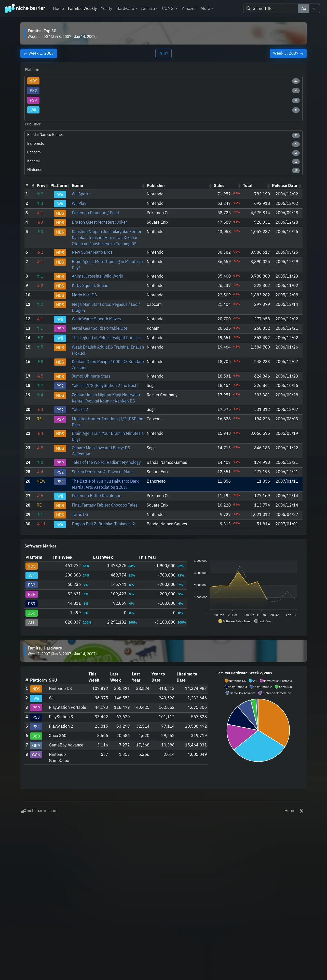Open Wii Sports game link

pyautogui.click(x=81, y=194)
